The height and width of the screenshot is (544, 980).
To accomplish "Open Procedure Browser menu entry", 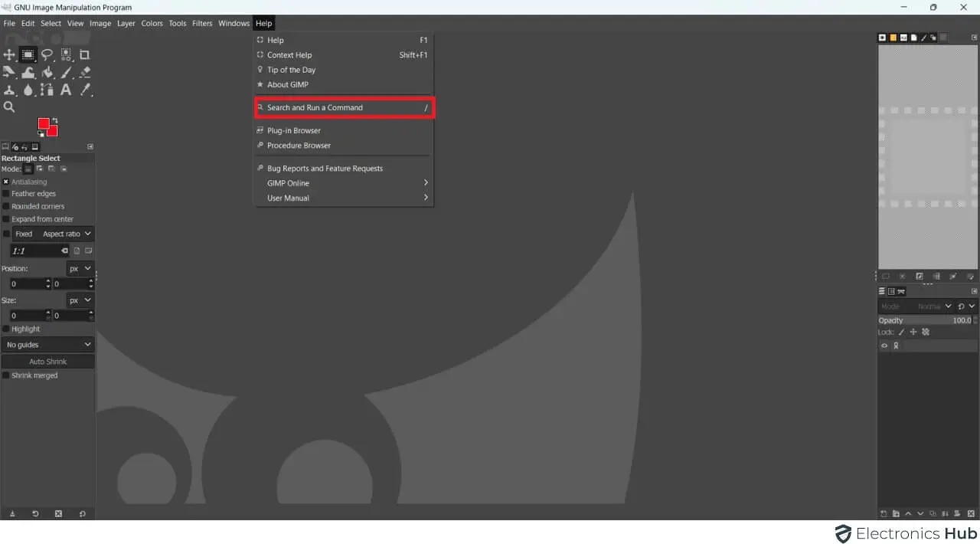I will [x=344, y=146].
